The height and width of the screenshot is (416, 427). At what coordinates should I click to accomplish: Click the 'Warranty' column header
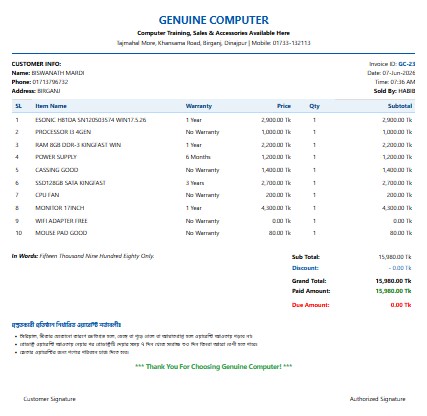[x=199, y=106]
